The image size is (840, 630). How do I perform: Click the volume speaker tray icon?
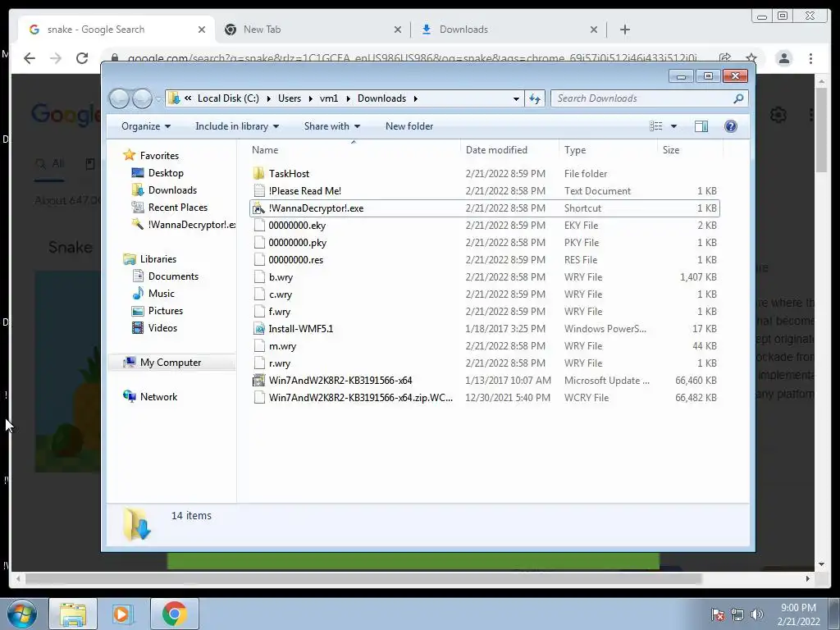coord(757,614)
